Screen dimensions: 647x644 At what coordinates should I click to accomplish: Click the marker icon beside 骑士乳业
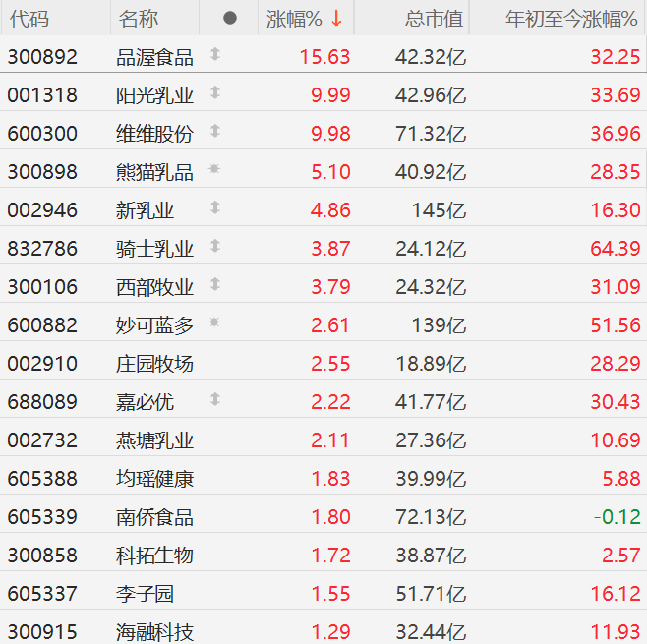tap(215, 246)
